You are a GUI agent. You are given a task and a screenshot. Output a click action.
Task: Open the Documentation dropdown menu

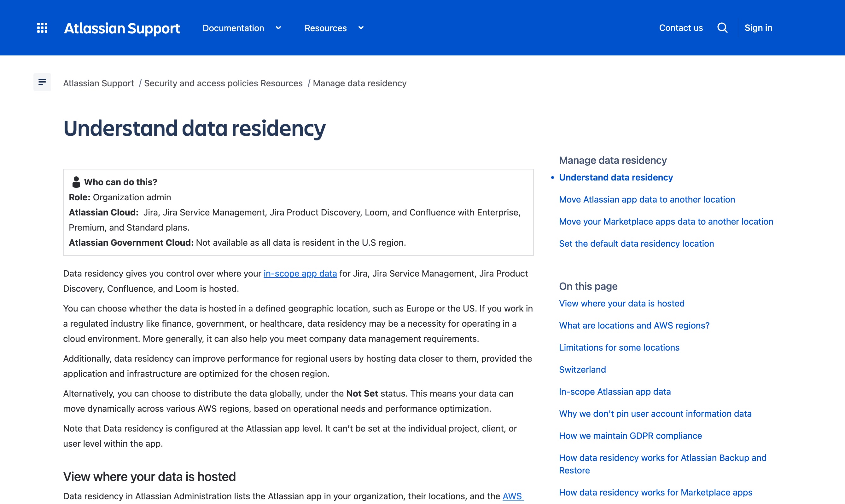233,28
